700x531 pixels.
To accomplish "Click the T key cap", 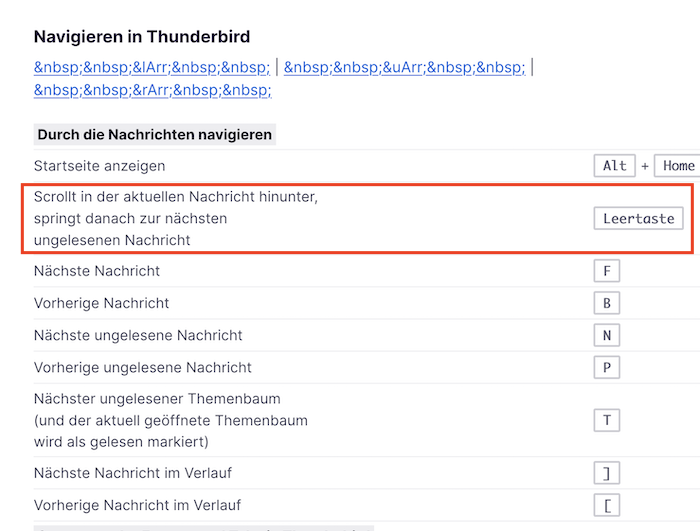I will pos(606,420).
